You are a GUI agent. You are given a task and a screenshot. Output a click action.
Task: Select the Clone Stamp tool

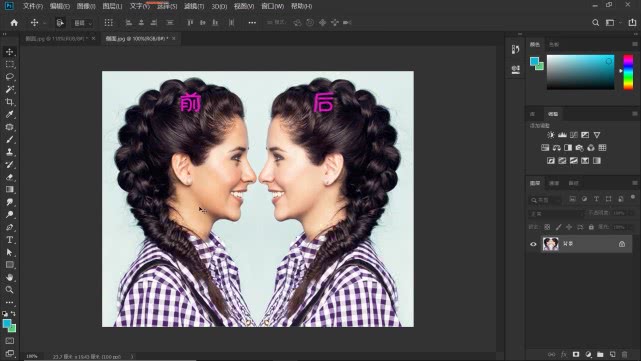[x=9, y=152]
